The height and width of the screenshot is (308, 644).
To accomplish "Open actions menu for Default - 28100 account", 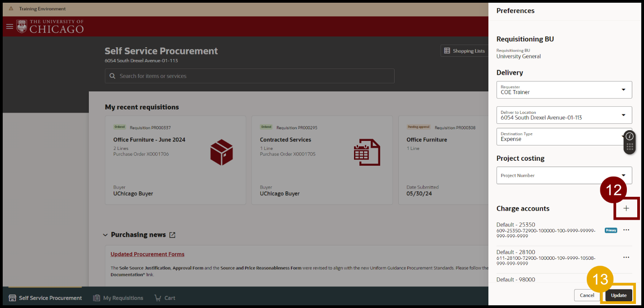I will pos(626,258).
